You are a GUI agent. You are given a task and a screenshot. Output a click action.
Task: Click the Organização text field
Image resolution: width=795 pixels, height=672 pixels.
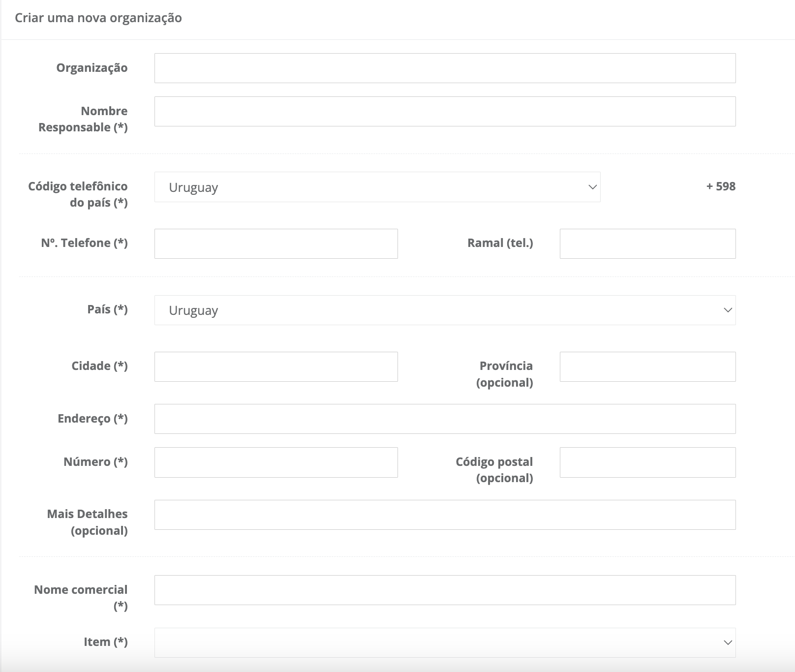point(445,68)
